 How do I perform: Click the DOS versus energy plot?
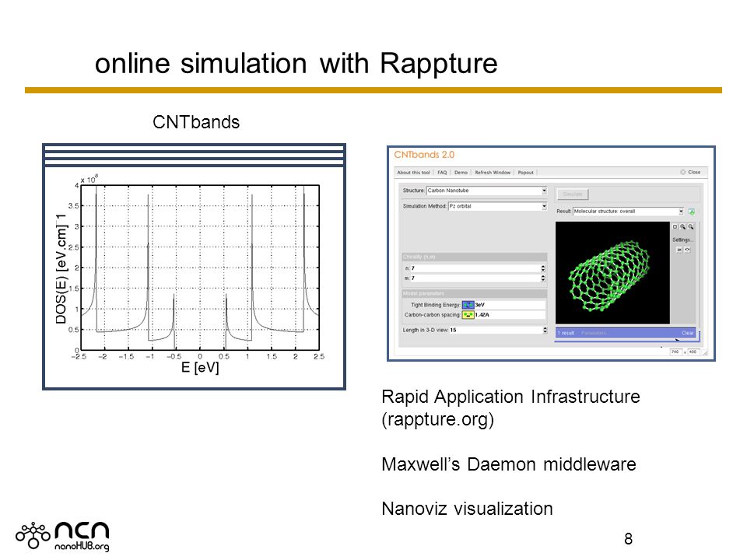200,267
